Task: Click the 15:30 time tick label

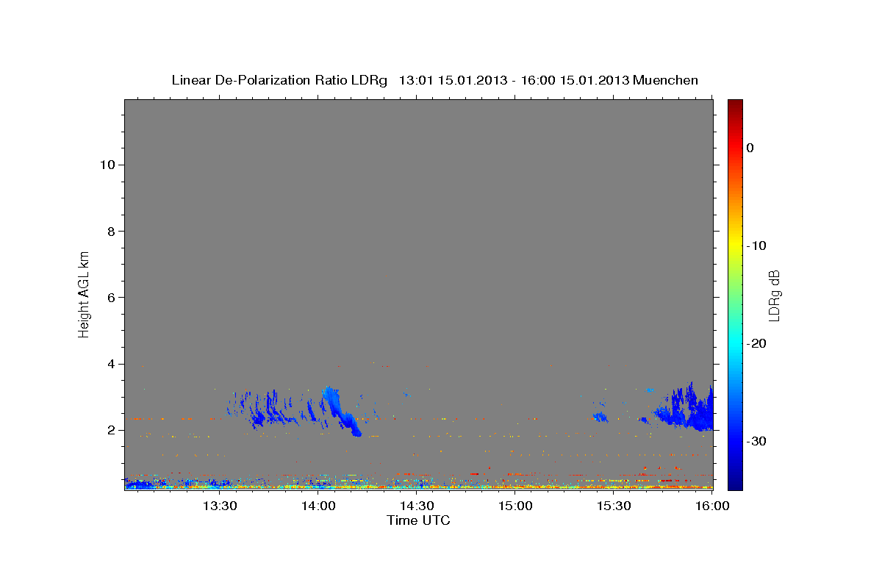Action: [614, 506]
